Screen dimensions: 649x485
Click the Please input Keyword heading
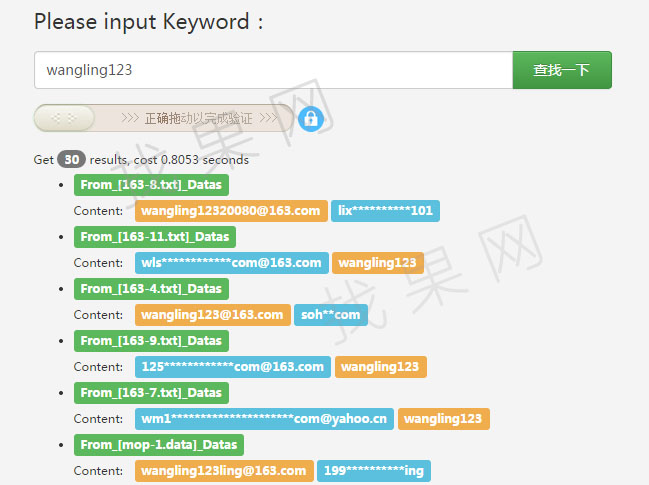(149, 22)
